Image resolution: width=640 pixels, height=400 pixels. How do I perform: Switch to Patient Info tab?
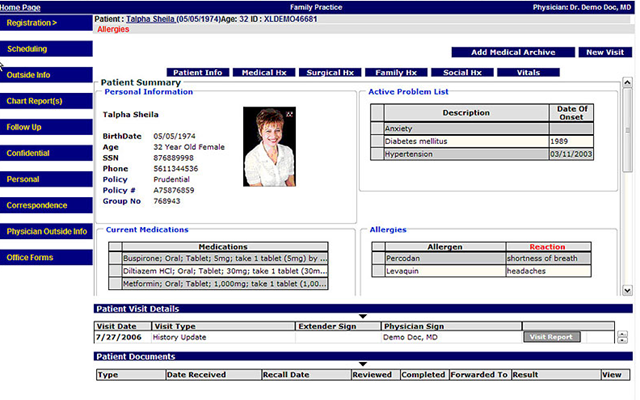point(198,73)
